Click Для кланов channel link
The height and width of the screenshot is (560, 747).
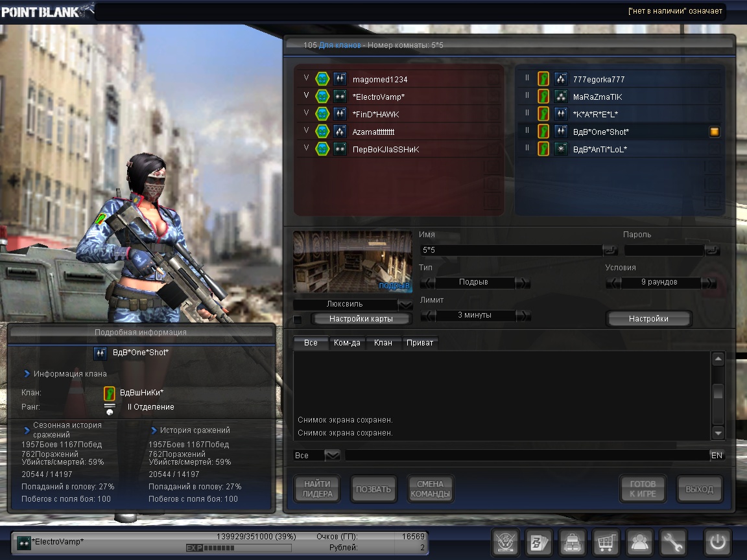tap(340, 45)
